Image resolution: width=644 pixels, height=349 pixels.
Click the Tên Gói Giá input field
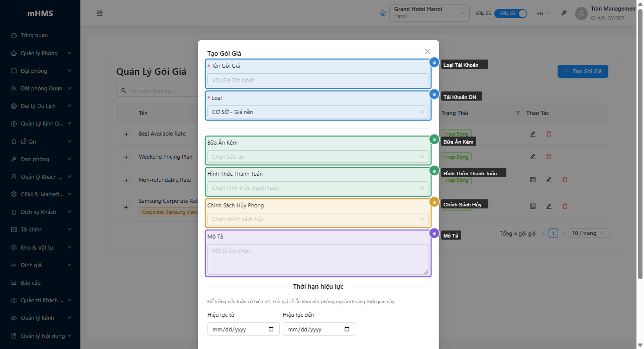click(x=318, y=80)
